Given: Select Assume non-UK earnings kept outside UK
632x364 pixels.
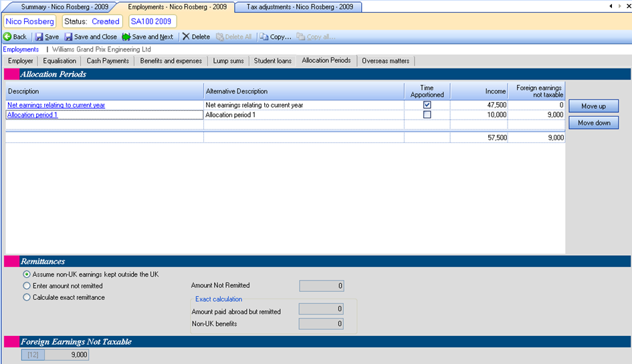Looking at the screenshot, I should click(27, 275).
